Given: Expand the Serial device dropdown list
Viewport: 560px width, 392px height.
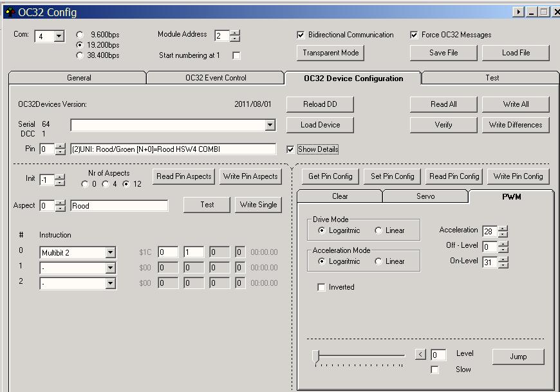Looking at the screenshot, I should click(270, 125).
